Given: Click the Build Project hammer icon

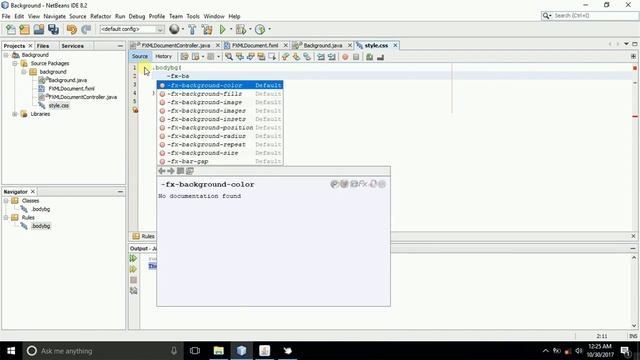Looking at the screenshot, I should (x=192, y=29).
